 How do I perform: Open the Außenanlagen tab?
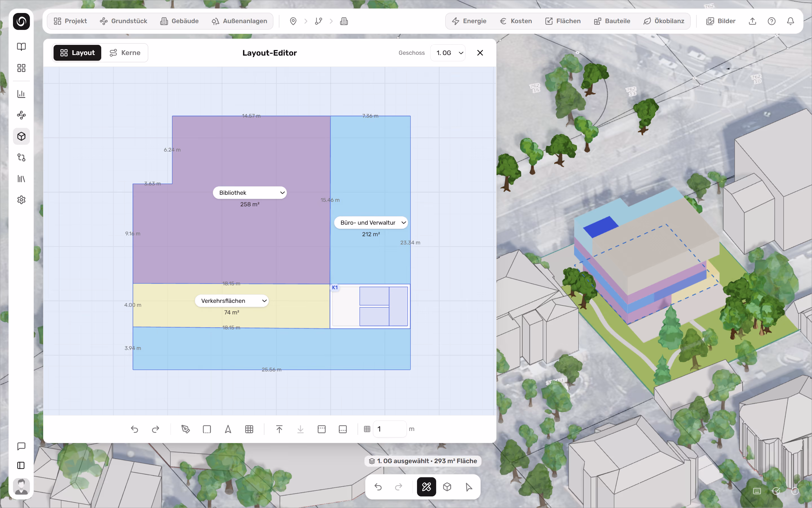coord(239,21)
